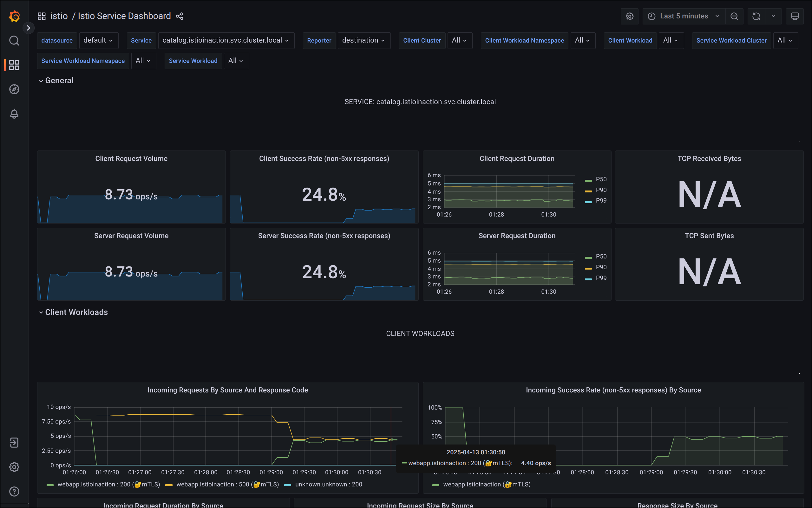812x508 pixels.
Task: Click the CLIENT WORKLOADS heading text
Action: pyautogui.click(x=420, y=334)
